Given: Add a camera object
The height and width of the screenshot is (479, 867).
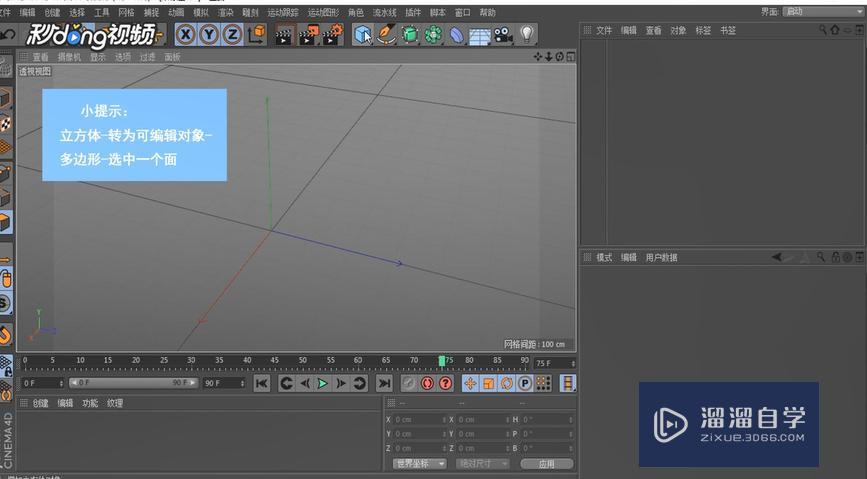Looking at the screenshot, I should 503,35.
